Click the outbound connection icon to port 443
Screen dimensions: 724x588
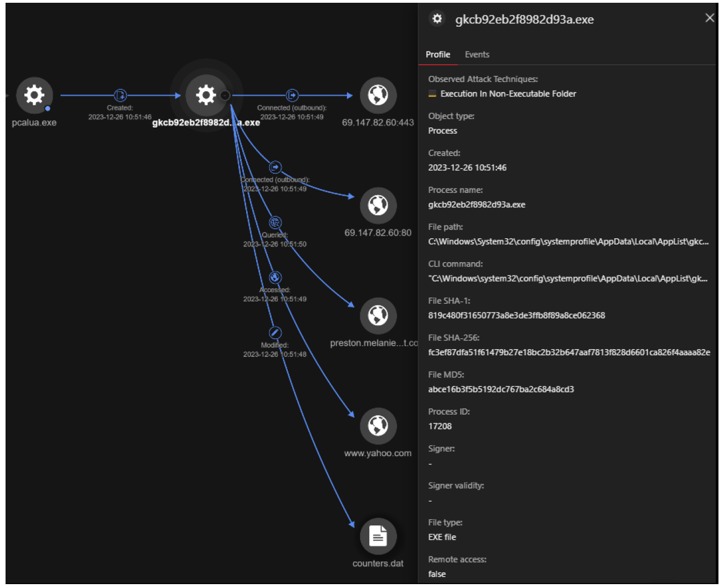pos(292,95)
